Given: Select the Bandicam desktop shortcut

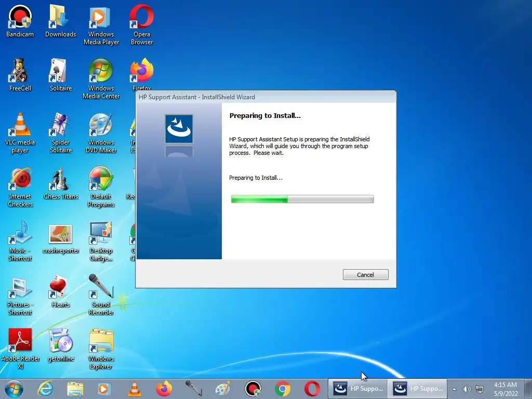Looking at the screenshot, I should tap(20, 21).
